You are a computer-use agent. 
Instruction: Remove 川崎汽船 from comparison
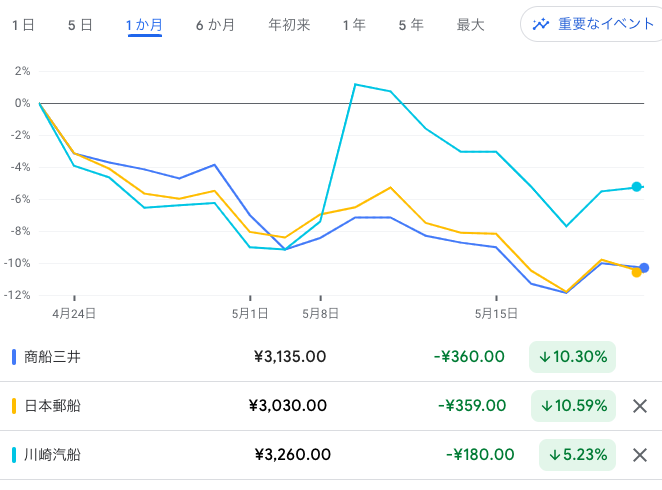point(640,455)
